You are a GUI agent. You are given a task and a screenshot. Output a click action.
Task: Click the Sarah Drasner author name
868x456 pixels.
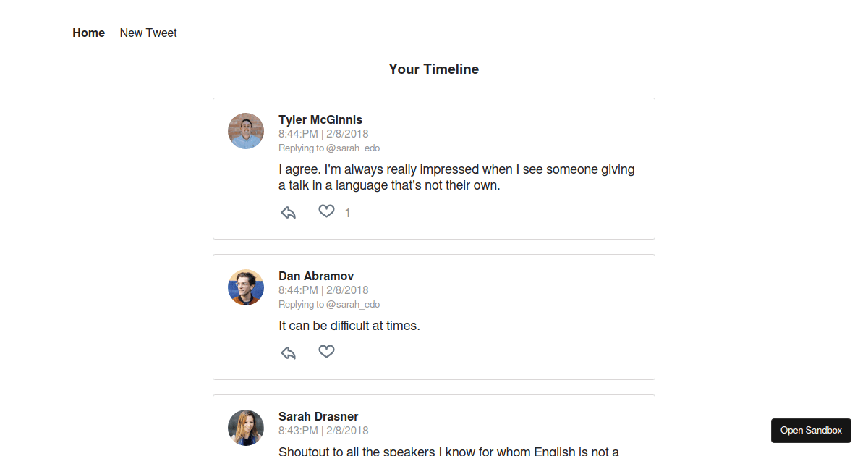318,417
